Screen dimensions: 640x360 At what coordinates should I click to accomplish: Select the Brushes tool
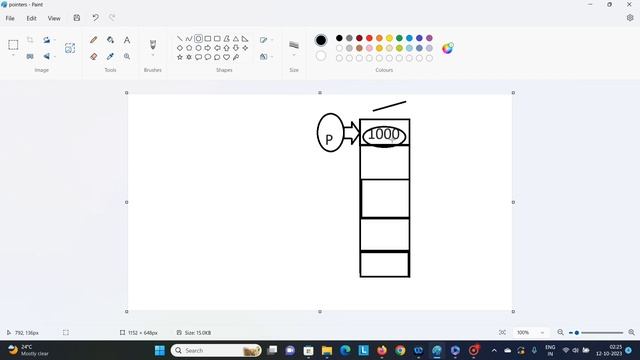click(153, 44)
